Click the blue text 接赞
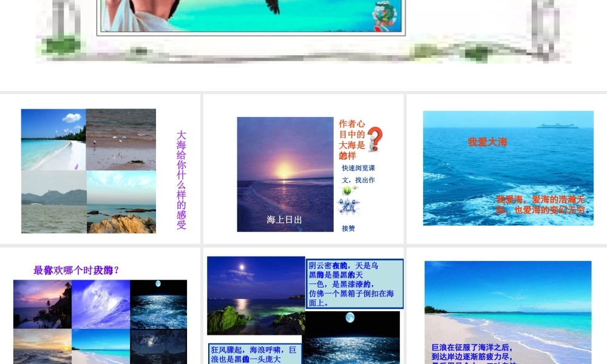Screen dimensions: 607x364 coord(348,228)
